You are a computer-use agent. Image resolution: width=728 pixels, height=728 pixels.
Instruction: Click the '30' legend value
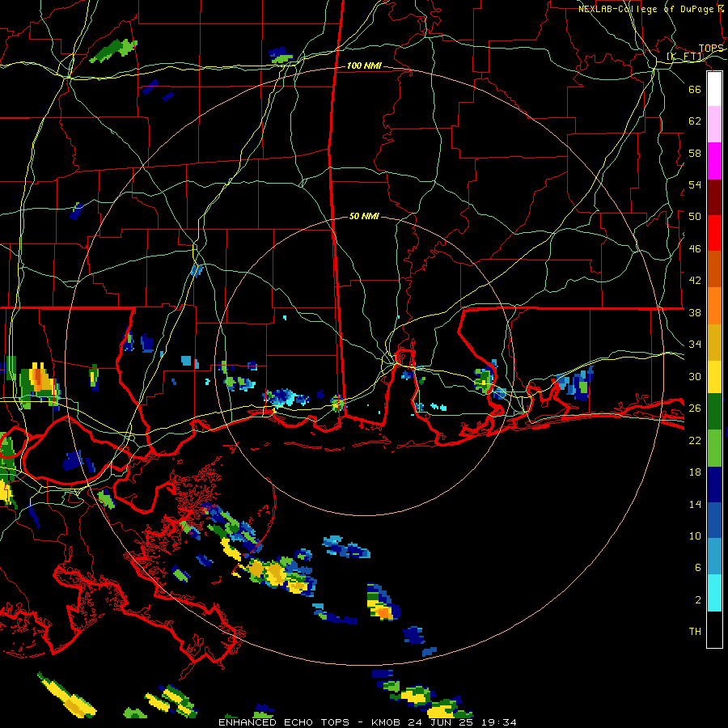(x=695, y=376)
